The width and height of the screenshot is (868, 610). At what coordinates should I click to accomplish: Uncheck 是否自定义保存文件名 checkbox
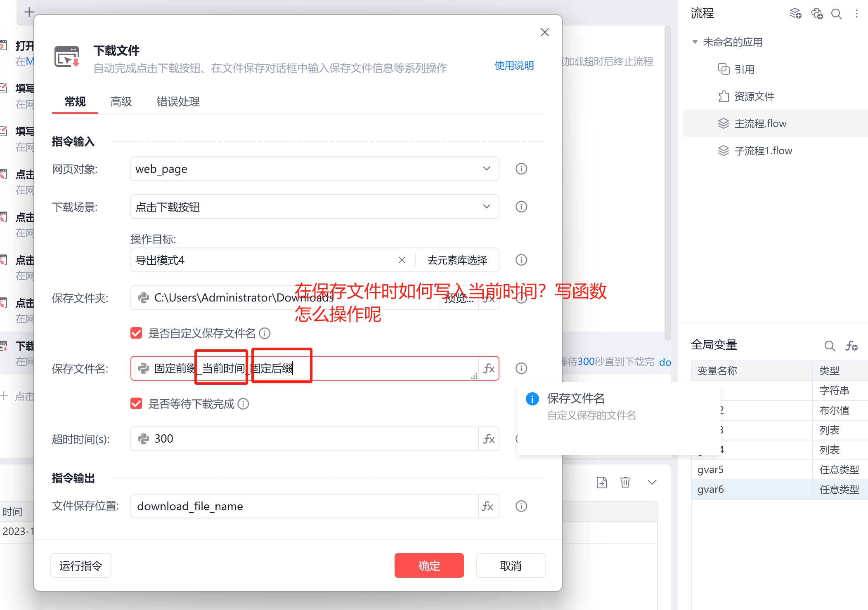tap(136, 333)
